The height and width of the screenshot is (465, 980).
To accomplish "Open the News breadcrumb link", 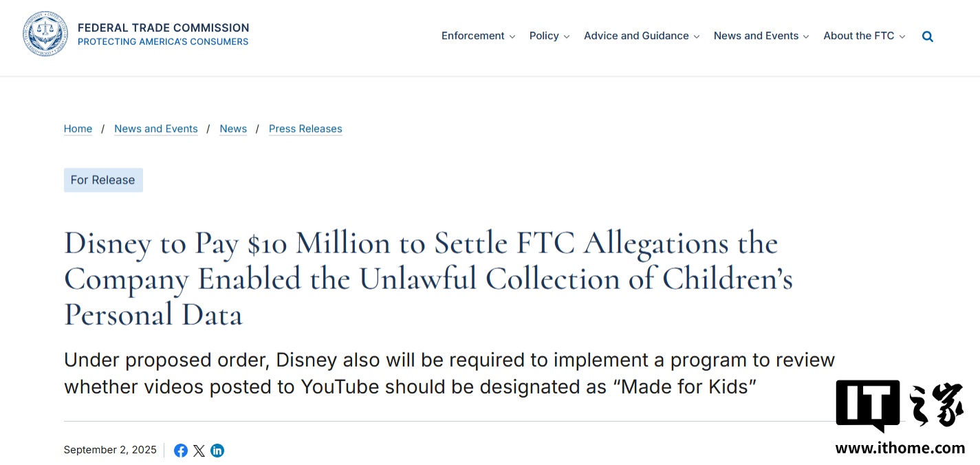I will (x=233, y=129).
